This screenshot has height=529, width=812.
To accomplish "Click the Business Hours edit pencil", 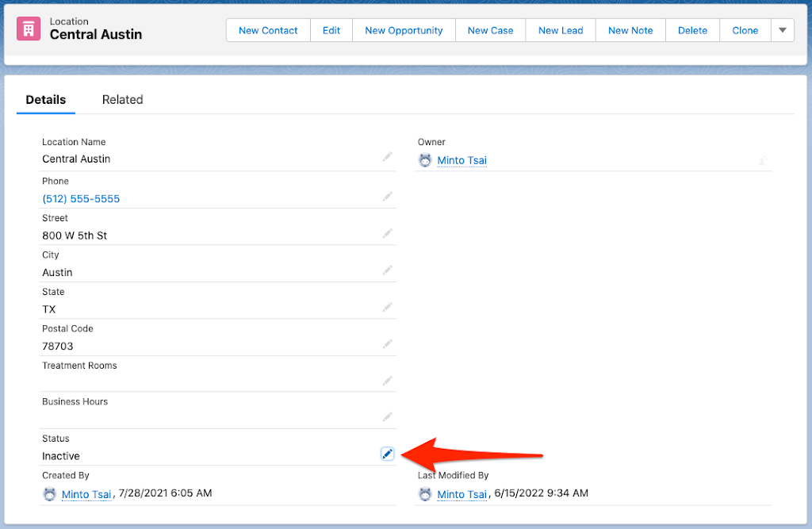I will 387,417.
